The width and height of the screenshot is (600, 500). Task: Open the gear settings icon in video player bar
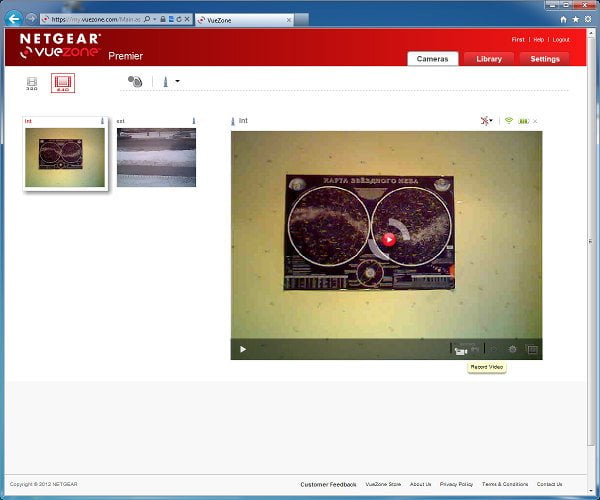click(x=512, y=349)
